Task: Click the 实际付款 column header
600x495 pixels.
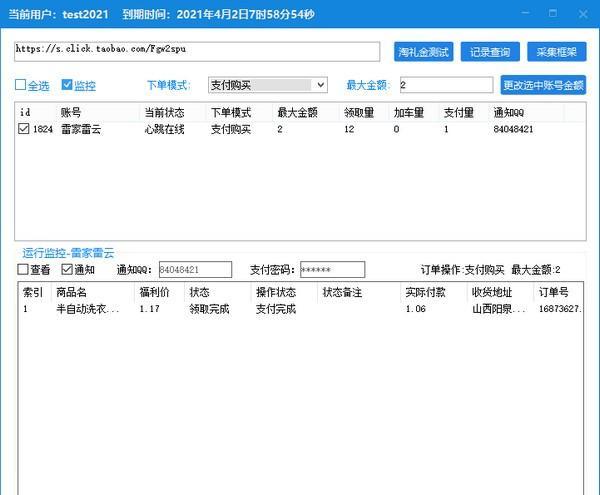Action: click(425, 292)
